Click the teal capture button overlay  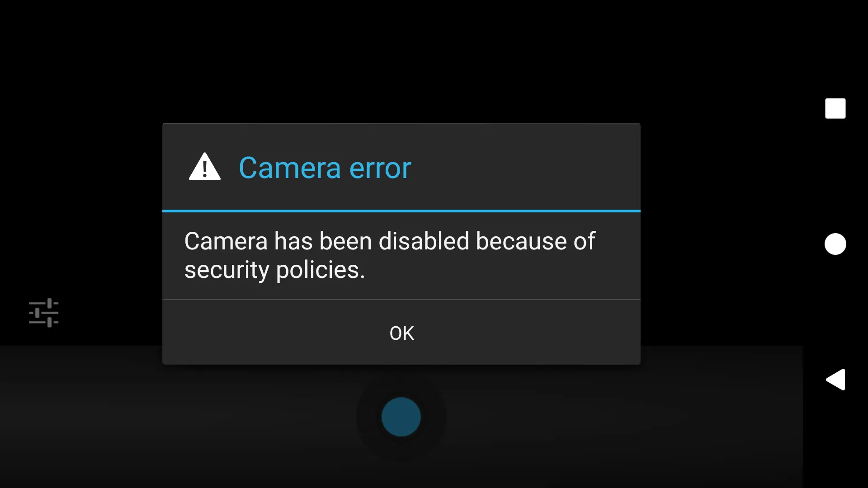pyautogui.click(x=401, y=417)
